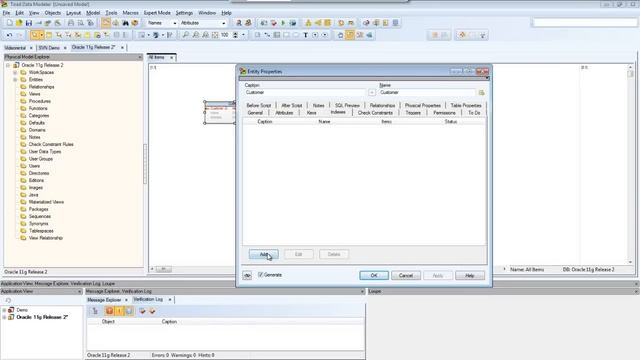Select the Sequences folder in the tree
This screenshot has width=640, height=360.
(40, 216)
